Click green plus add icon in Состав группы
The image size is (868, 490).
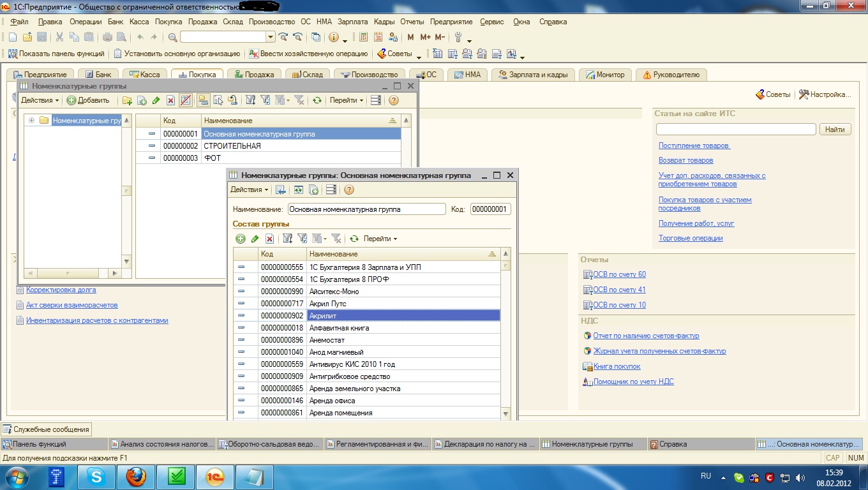[241, 239]
